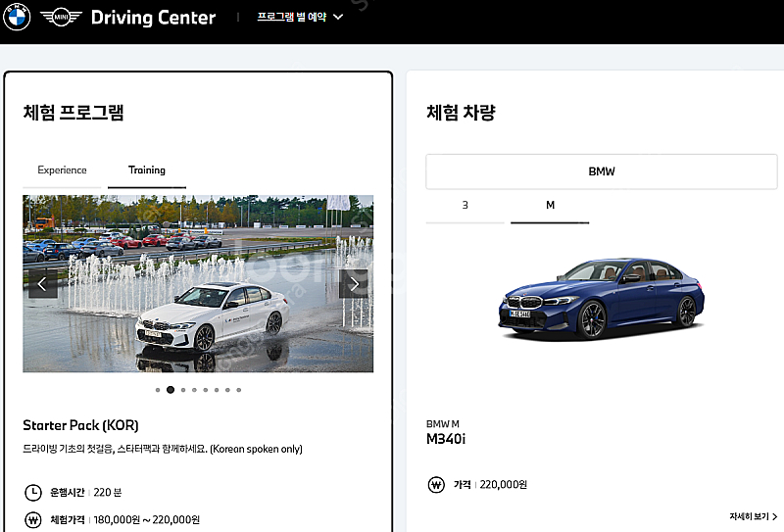Click the MINI wings logo
Image resolution: width=784 pixels, height=532 pixels.
61,17
